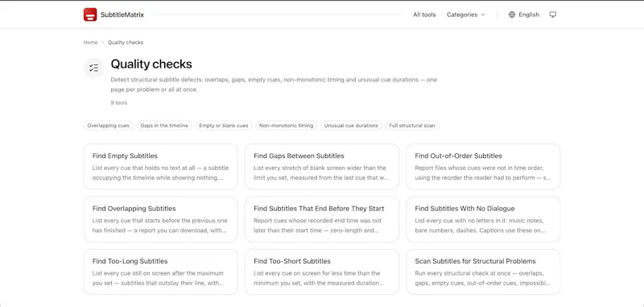Select the Overlapping cues filter chip
Viewport: 644px width, 307px height.
tap(109, 126)
